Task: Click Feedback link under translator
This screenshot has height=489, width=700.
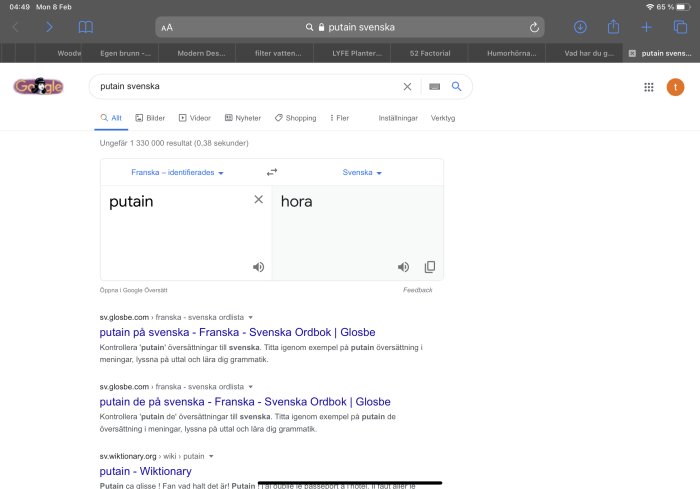Action: tap(417, 290)
